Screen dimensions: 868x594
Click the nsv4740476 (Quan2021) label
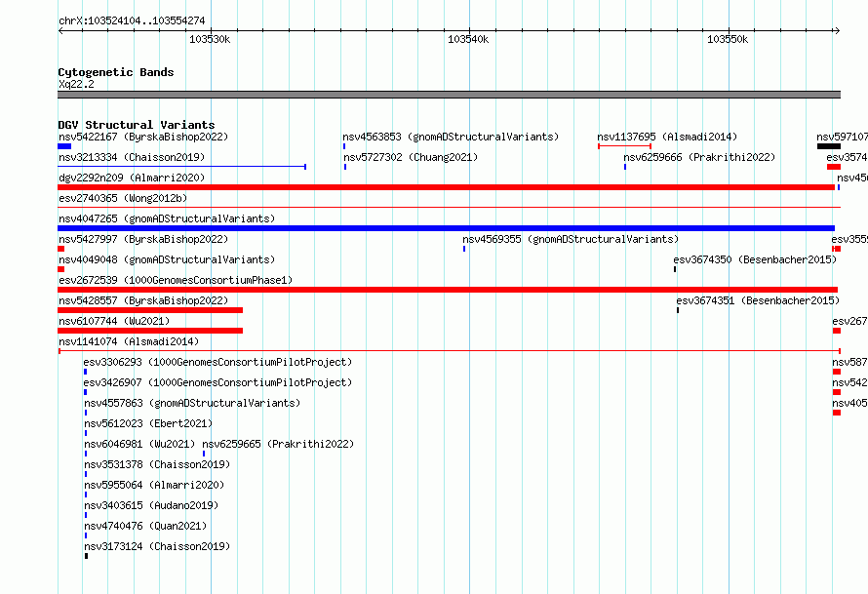145,526
